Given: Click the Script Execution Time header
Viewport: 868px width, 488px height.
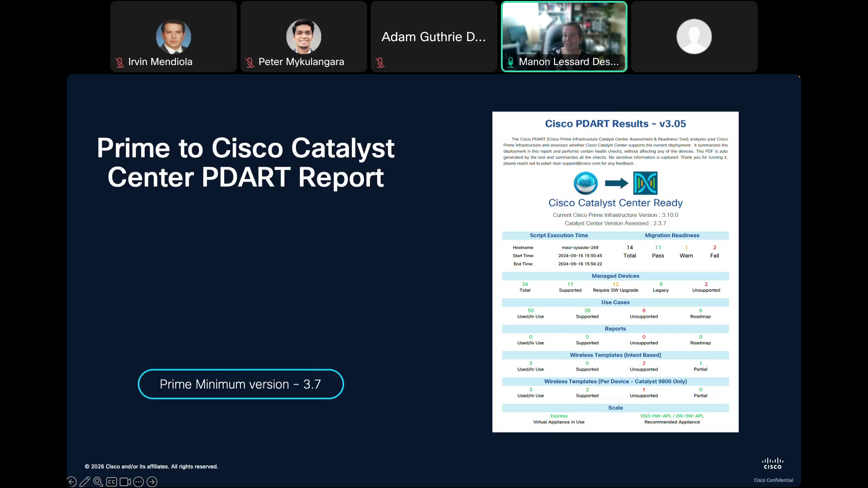Looking at the screenshot, I should tap(559, 235).
